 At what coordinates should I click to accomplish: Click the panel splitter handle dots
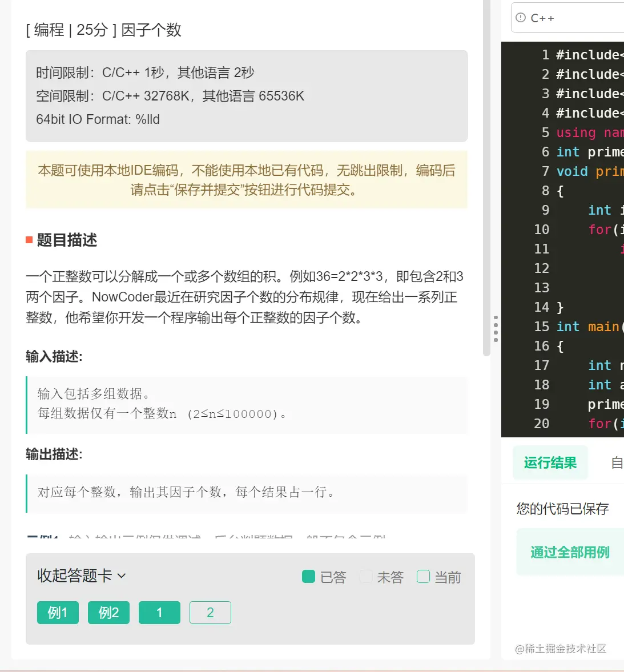tap(496, 329)
